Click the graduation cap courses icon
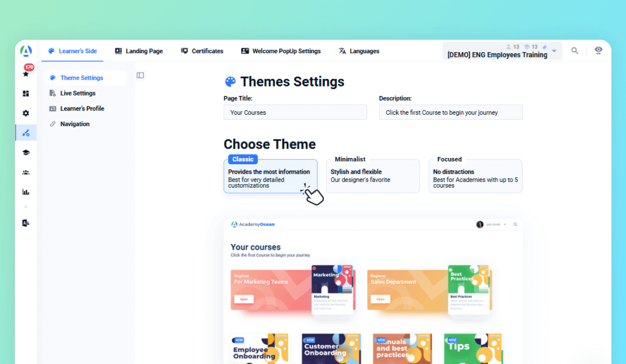This screenshot has width=626, height=364. point(26,152)
